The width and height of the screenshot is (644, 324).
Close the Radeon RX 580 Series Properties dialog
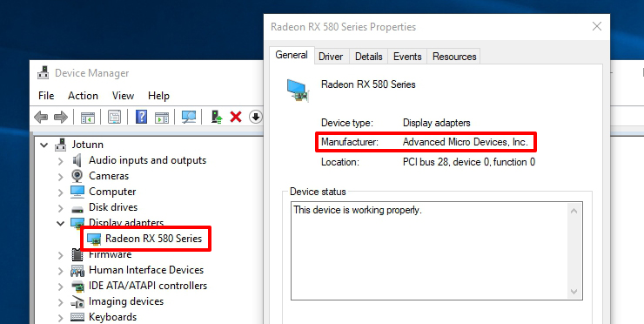tap(597, 26)
